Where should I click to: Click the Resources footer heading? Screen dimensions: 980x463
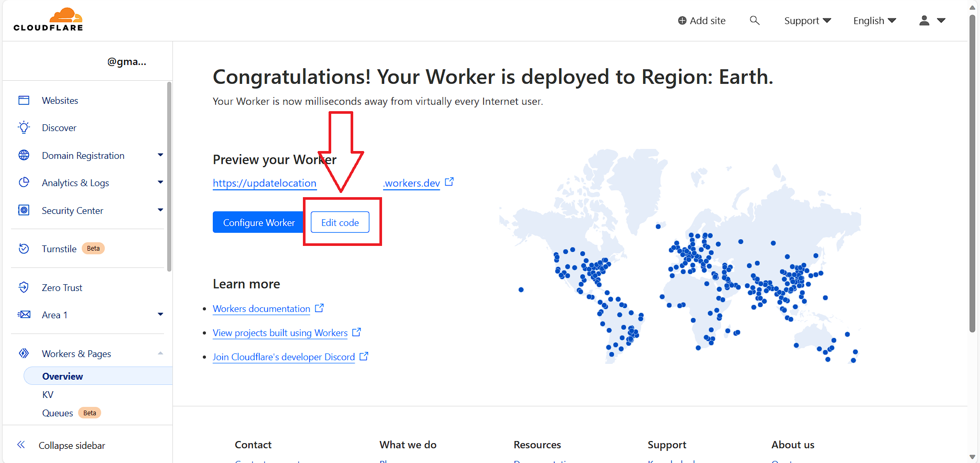pos(537,445)
